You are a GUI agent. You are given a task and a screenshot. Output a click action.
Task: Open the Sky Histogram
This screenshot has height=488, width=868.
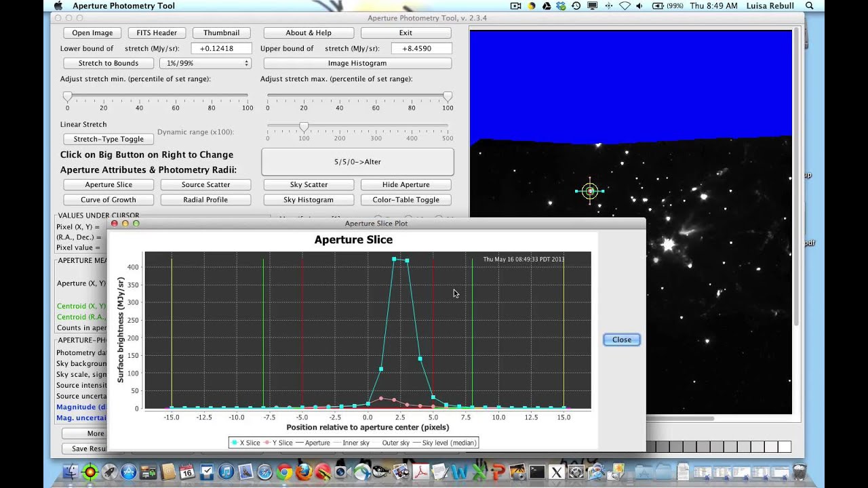pos(309,200)
